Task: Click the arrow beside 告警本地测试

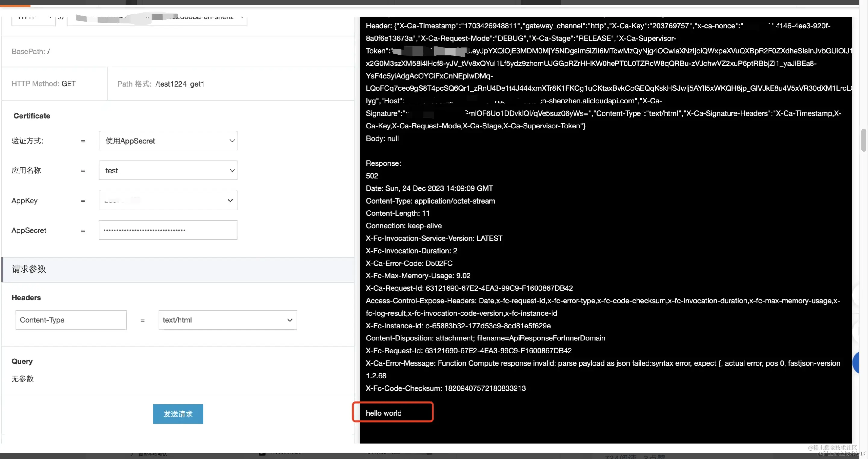Action: 132,454
